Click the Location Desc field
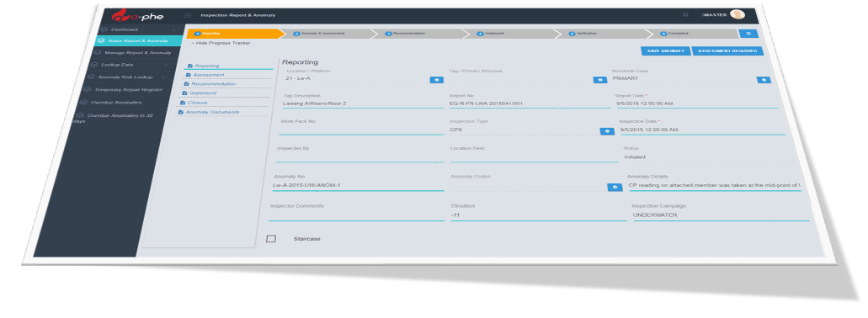 pos(535,157)
